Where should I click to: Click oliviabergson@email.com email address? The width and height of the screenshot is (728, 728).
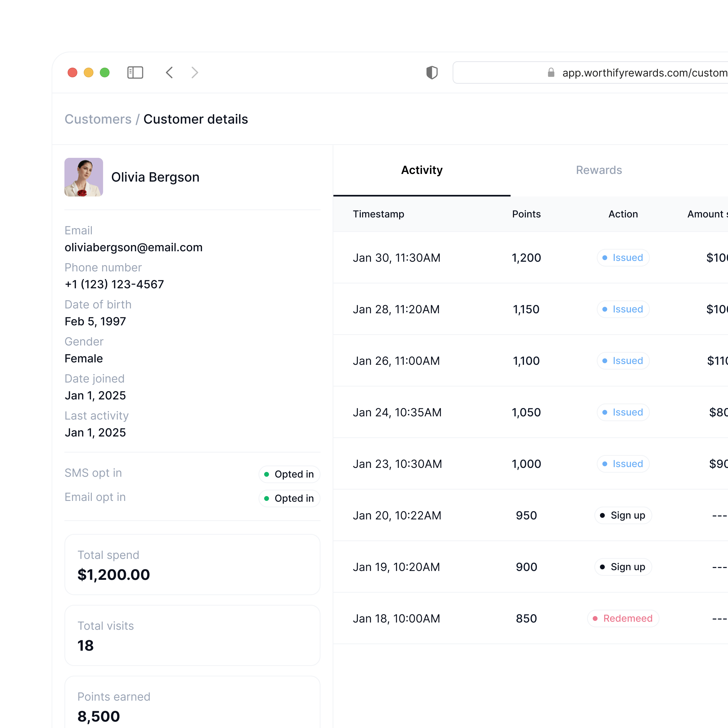[x=133, y=247]
